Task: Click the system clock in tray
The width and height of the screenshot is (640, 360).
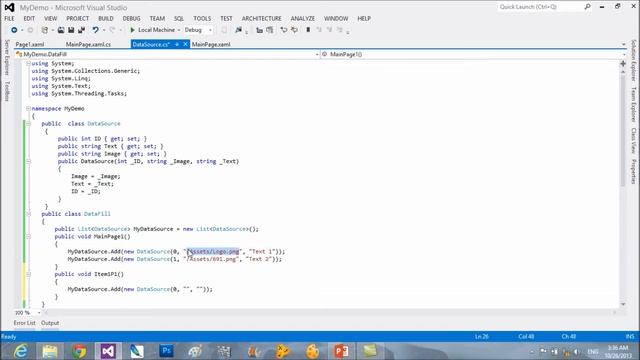Action: coord(617,351)
